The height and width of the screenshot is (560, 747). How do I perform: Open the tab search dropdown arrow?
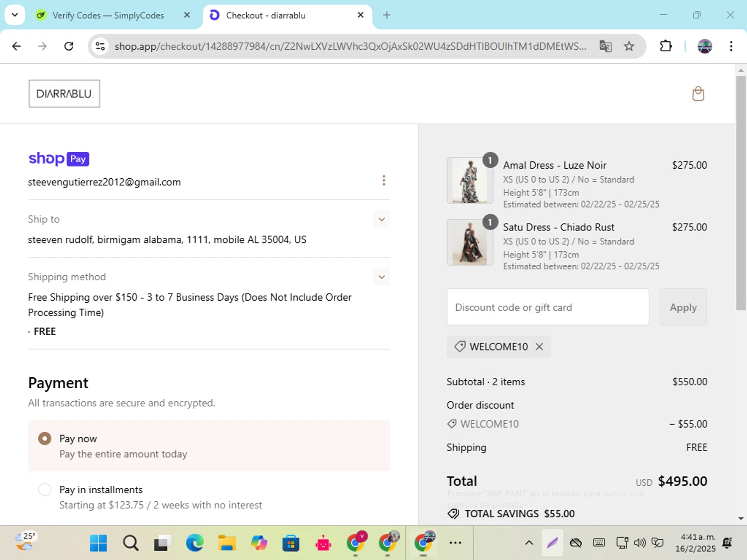pos(15,15)
